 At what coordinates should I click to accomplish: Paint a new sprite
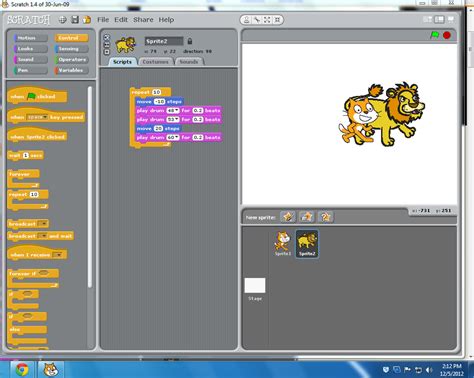point(288,217)
